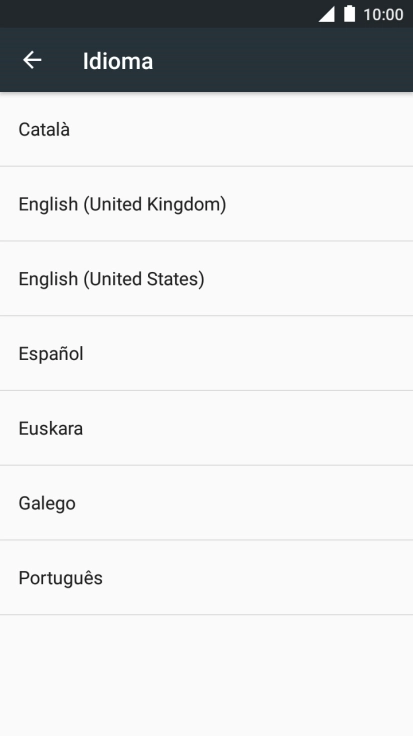The image size is (413, 736).
Task: Select the Euskara language entry
Action: (206, 428)
